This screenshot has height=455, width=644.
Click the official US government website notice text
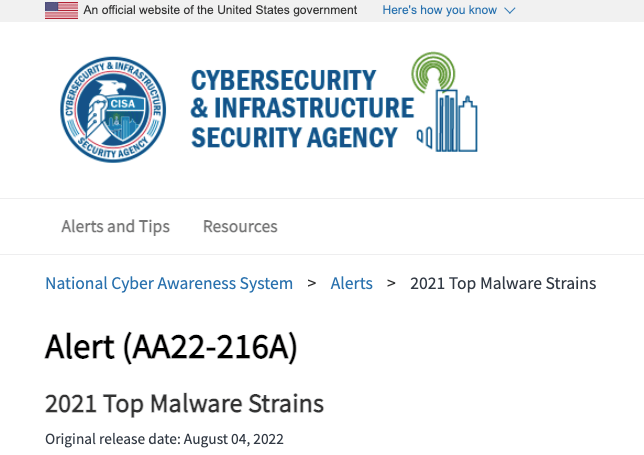[x=220, y=10]
